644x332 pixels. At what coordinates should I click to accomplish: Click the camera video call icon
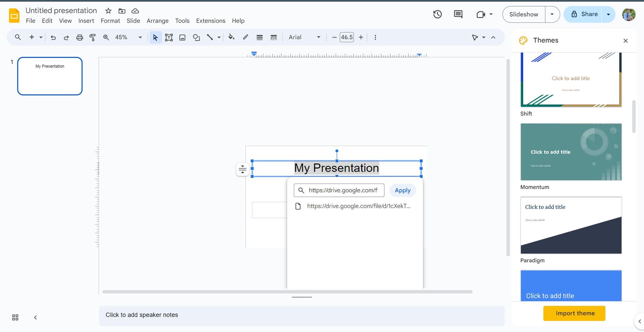(x=481, y=14)
